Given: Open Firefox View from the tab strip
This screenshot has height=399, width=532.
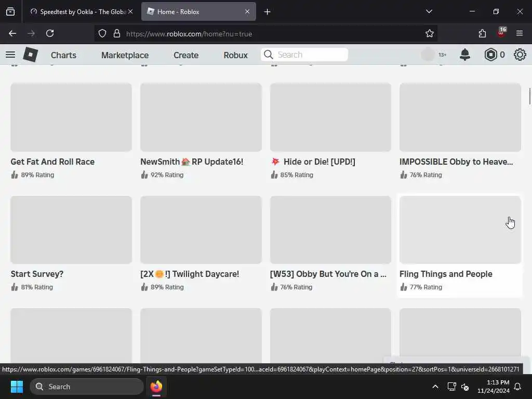Looking at the screenshot, I should [10, 12].
